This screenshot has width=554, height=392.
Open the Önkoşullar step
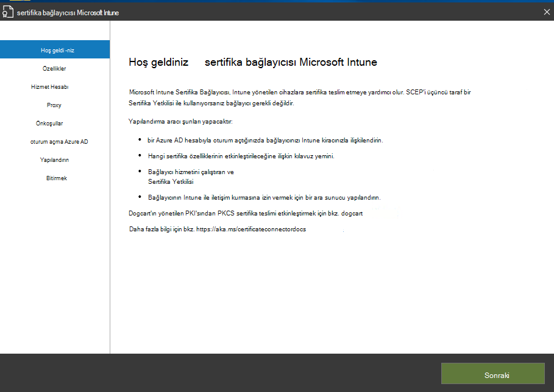pos(49,123)
